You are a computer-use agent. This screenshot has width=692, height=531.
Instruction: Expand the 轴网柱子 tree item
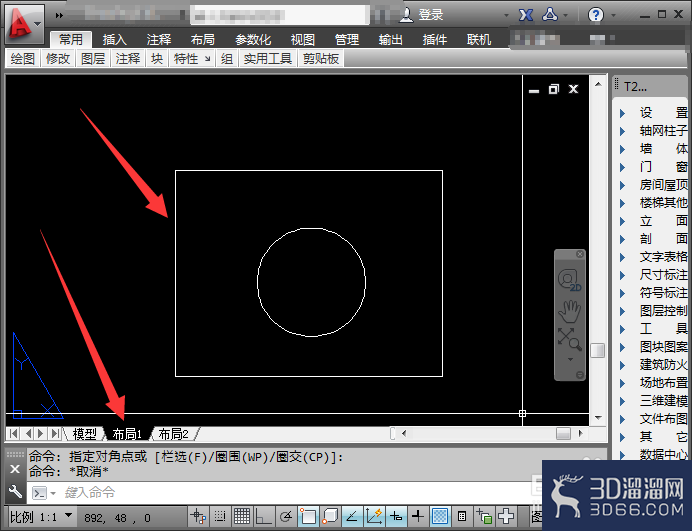click(x=622, y=131)
